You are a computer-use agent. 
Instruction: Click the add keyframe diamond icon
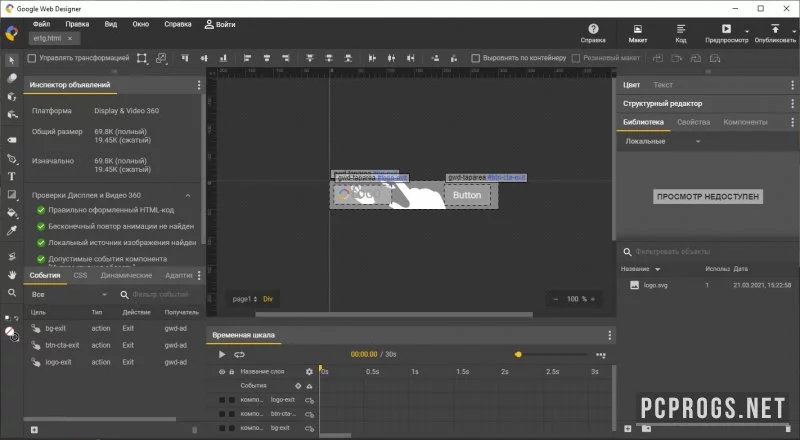point(298,386)
